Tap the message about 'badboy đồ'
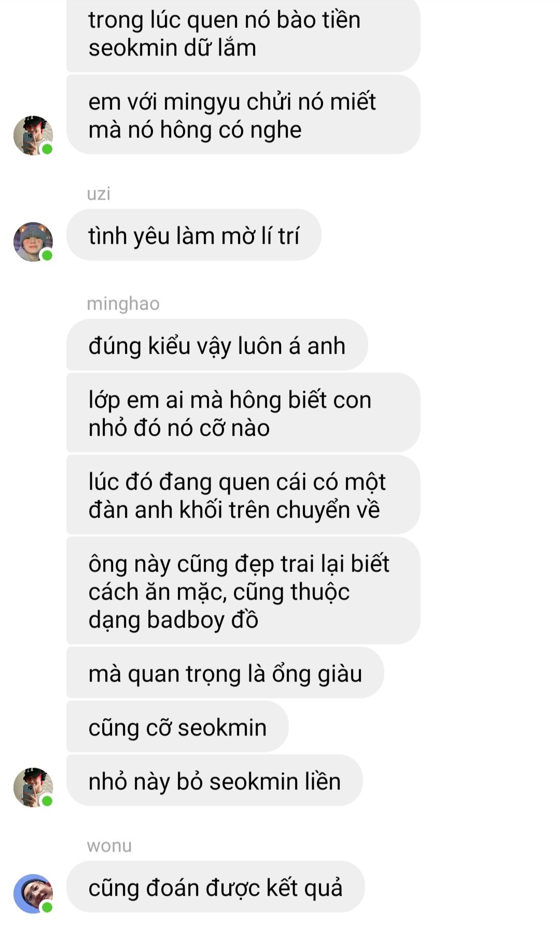560x933 pixels. (x=243, y=591)
